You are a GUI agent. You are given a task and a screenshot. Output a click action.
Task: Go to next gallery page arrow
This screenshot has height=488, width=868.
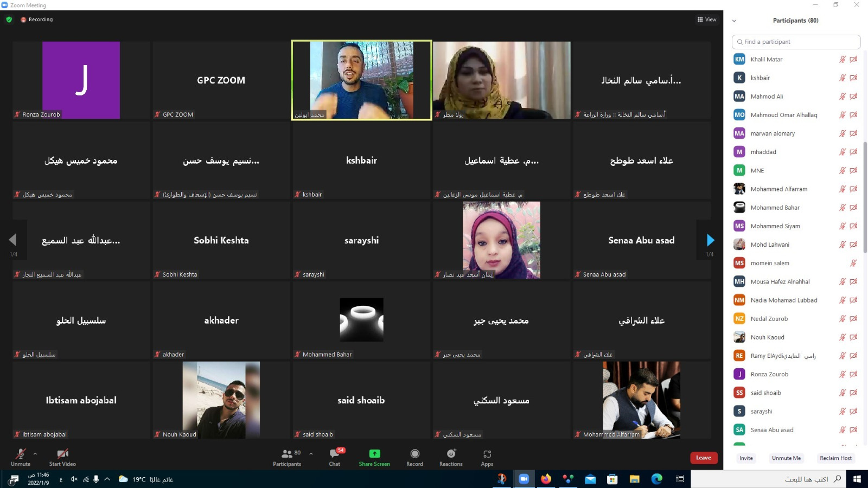pyautogui.click(x=710, y=240)
